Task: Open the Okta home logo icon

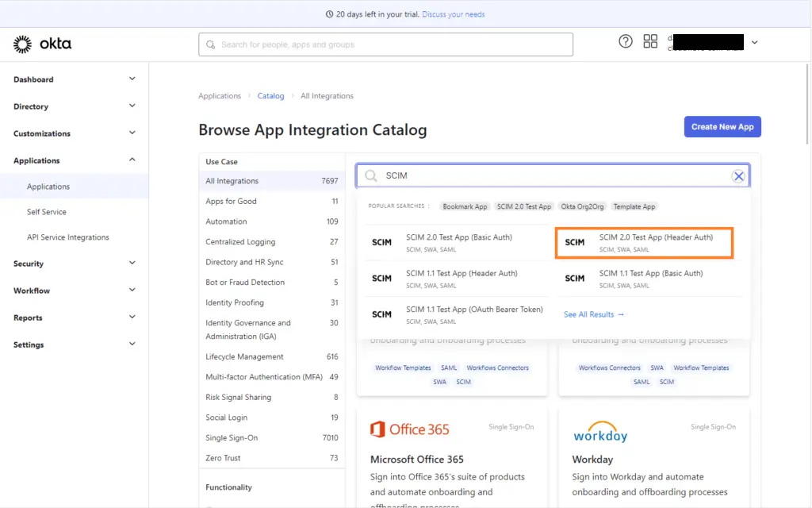Action: pos(21,44)
